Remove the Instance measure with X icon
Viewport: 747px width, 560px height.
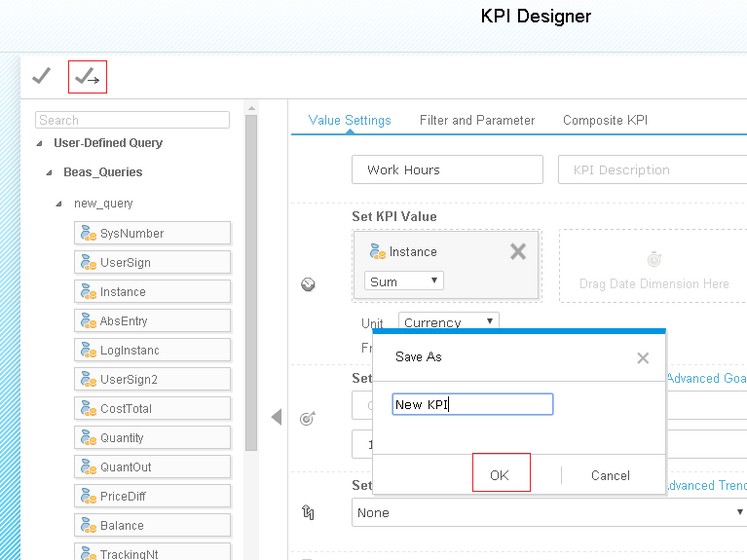pos(517,252)
